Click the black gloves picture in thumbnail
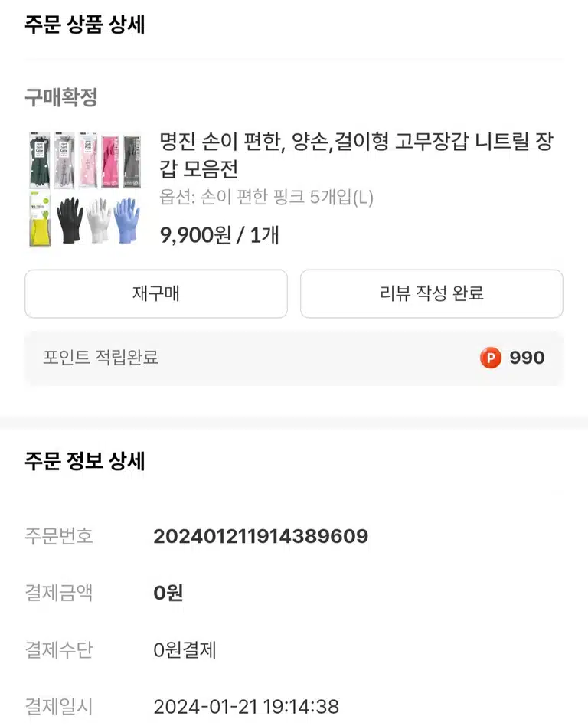588x726 pixels. click(x=70, y=220)
